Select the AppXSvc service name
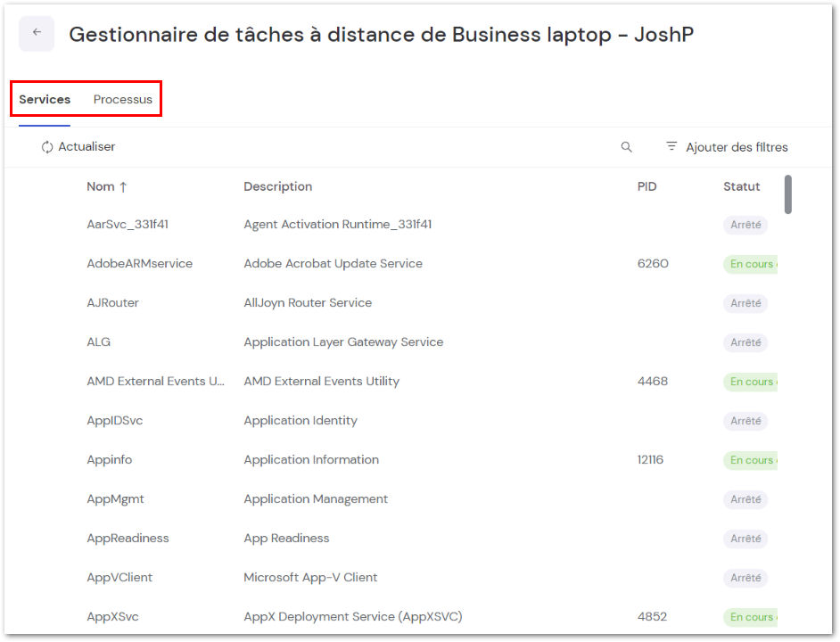Viewport: 840px width, 642px height. pyautogui.click(x=112, y=617)
